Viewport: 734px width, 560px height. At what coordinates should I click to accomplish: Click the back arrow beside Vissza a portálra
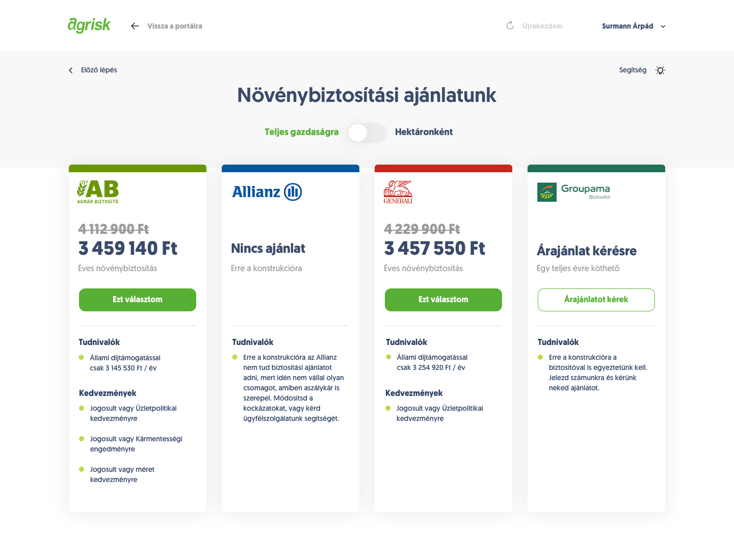click(135, 26)
